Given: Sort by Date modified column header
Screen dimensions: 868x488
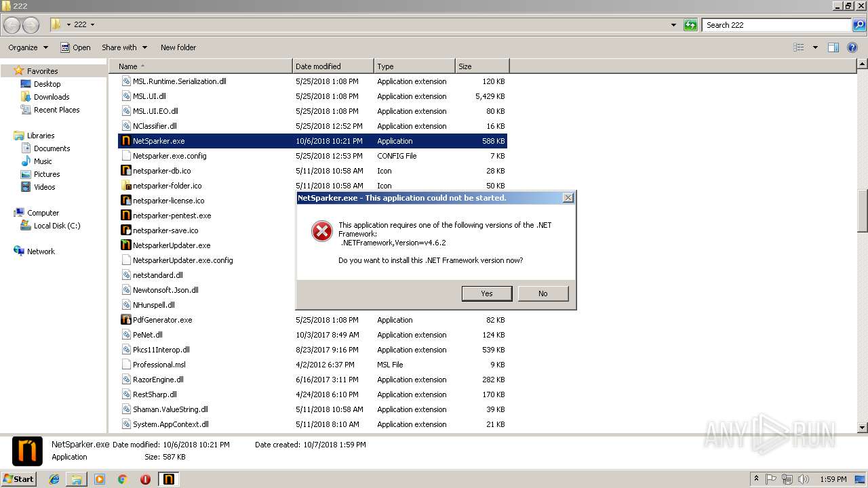Looking at the screenshot, I should coord(333,66).
